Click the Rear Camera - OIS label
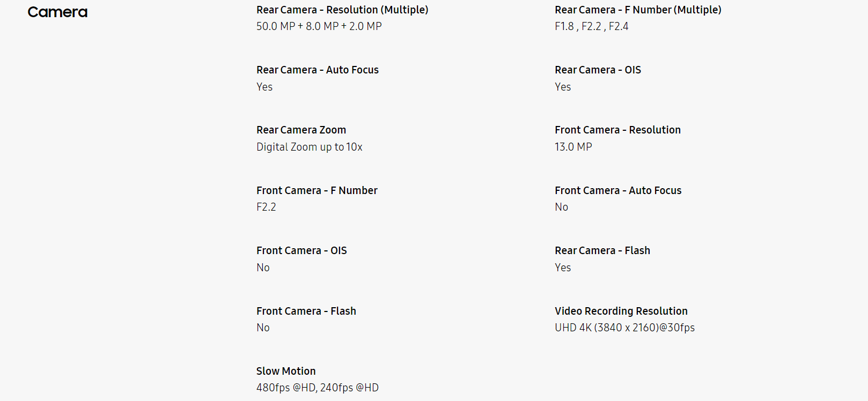 (598, 70)
